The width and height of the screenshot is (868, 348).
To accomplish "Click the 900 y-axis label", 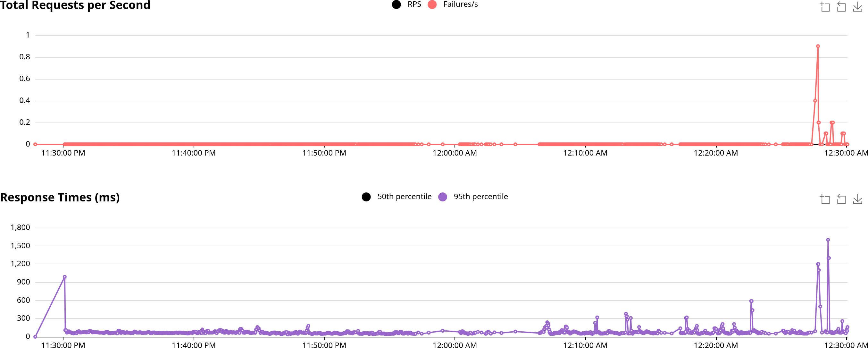I will click(23, 282).
